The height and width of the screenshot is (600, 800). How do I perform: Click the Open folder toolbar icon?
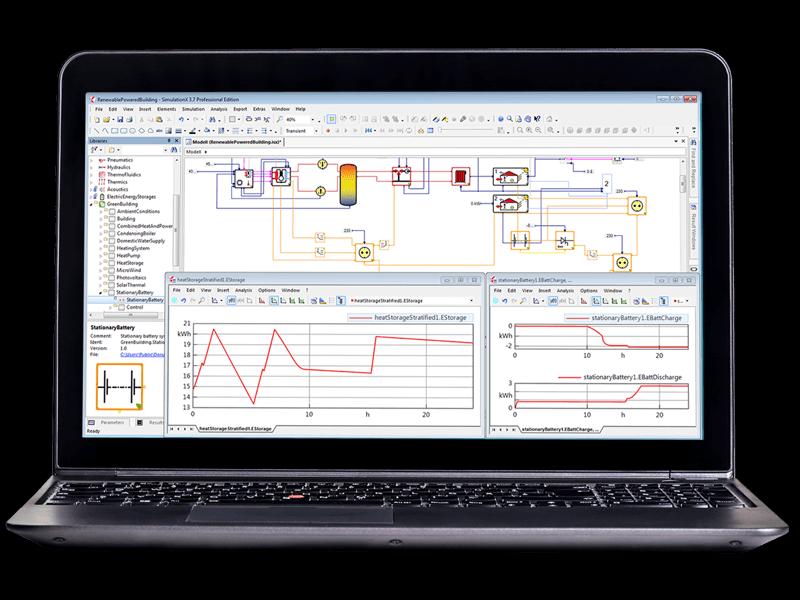coord(107,119)
